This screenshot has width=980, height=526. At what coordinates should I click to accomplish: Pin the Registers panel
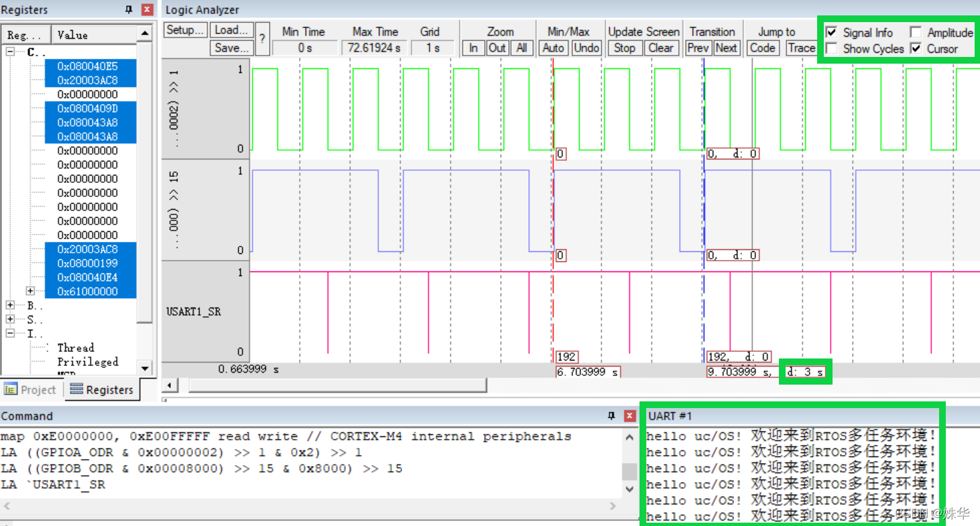129,10
